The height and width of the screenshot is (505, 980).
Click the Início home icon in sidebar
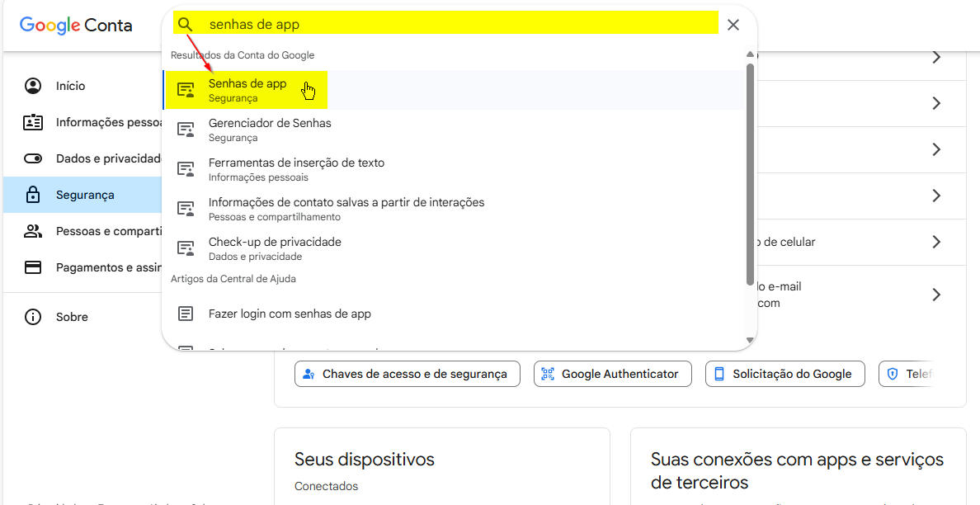tap(32, 86)
